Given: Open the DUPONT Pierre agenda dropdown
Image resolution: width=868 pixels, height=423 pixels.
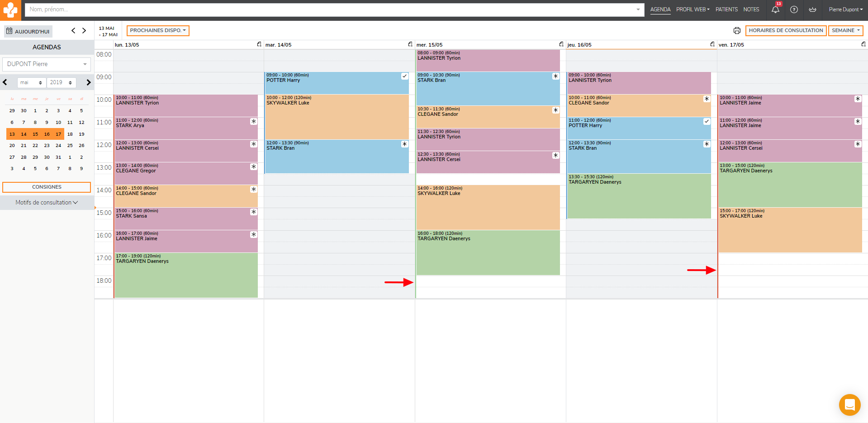Looking at the screenshot, I should point(47,64).
